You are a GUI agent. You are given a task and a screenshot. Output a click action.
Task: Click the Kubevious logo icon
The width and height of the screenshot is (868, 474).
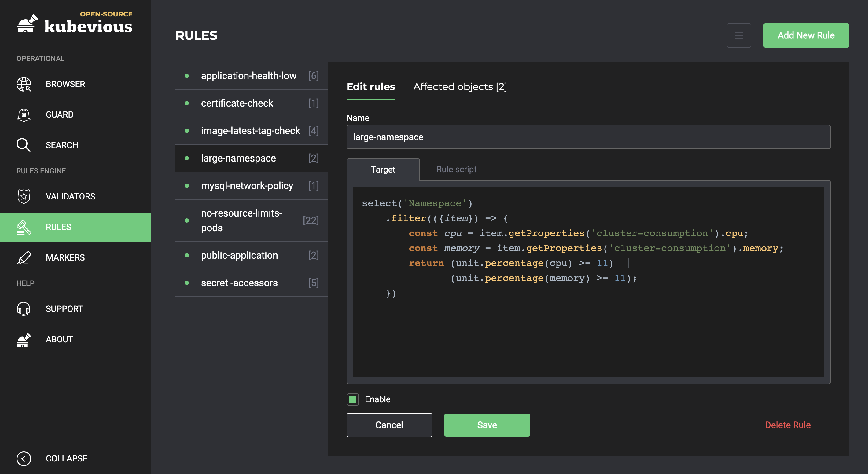pyautogui.click(x=27, y=24)
